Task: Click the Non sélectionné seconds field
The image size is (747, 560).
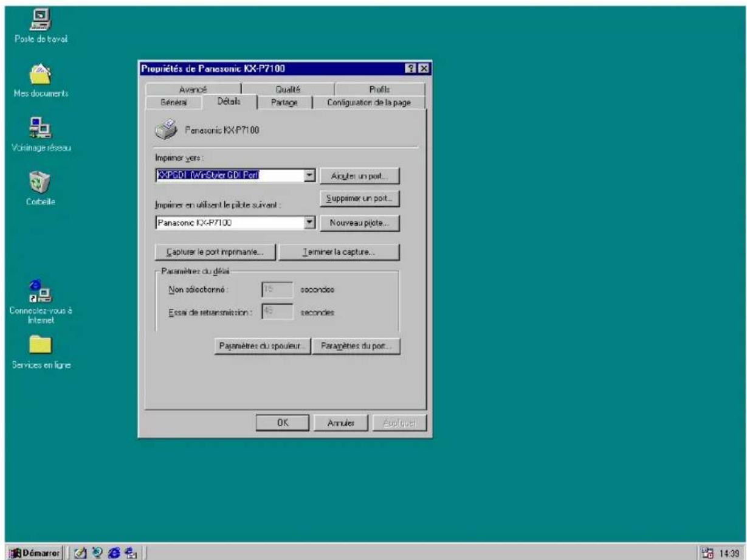Action: [277, 290]
